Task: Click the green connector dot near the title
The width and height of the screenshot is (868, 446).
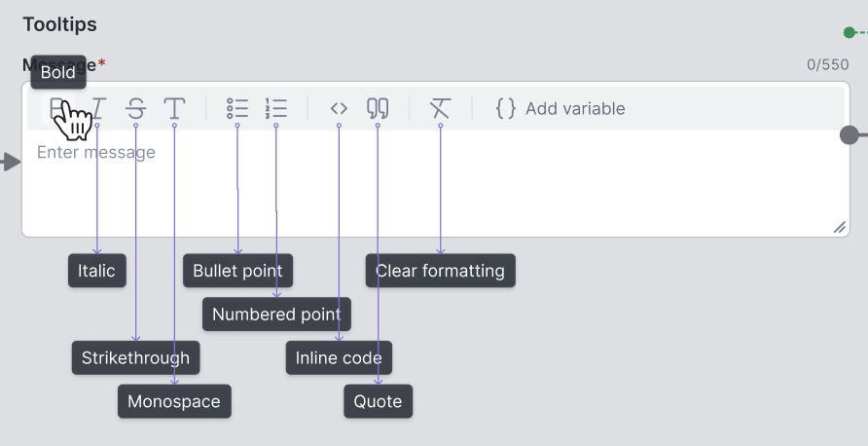Action: [850, 32]
